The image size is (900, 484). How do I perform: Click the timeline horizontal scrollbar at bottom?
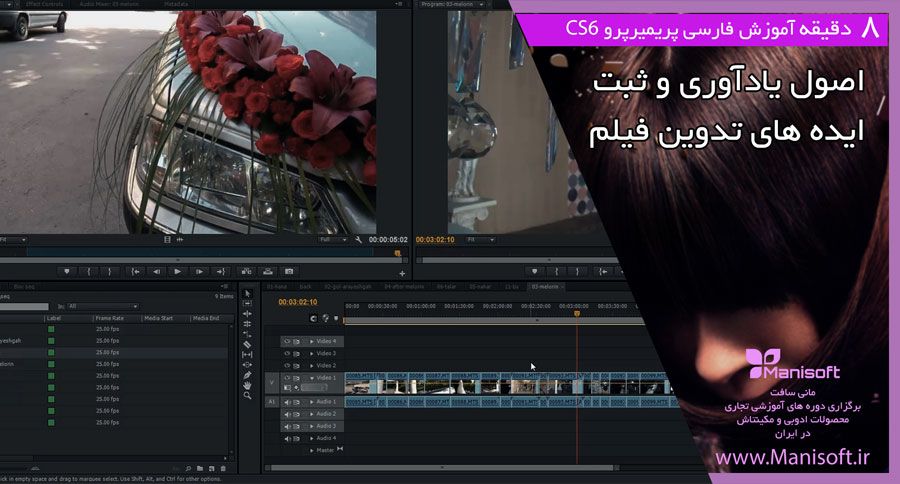point(443,468)
